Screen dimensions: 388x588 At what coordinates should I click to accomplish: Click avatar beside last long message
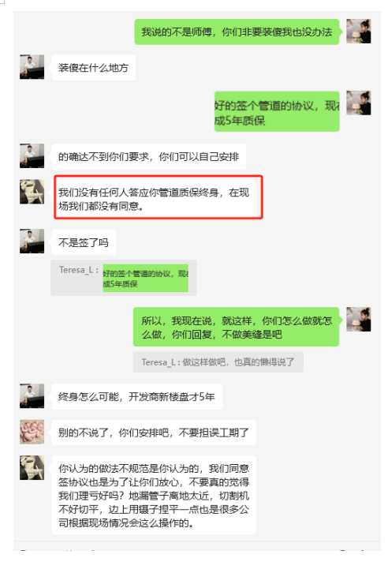pyautogui.click(x=32, y=467)
